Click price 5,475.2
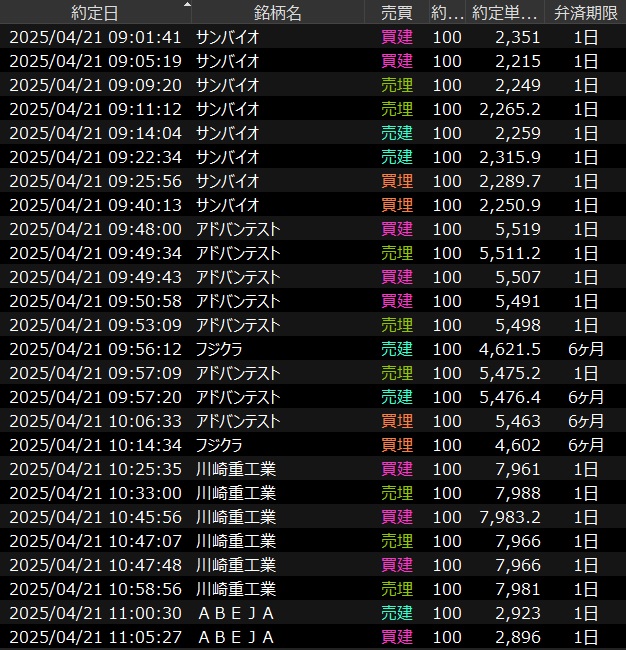Viewport: 626px width, 650px height. click(x=510, y=374)
